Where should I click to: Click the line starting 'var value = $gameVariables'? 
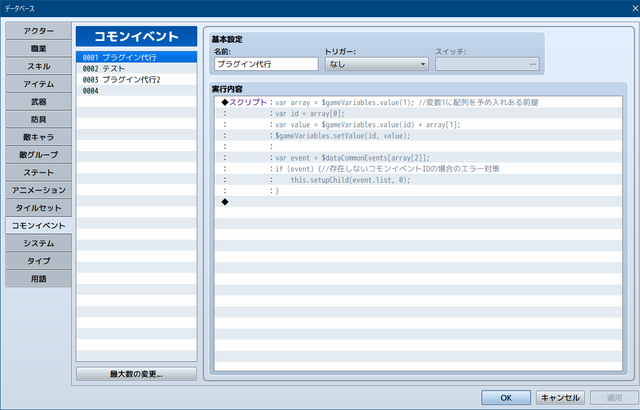[418, 124]
